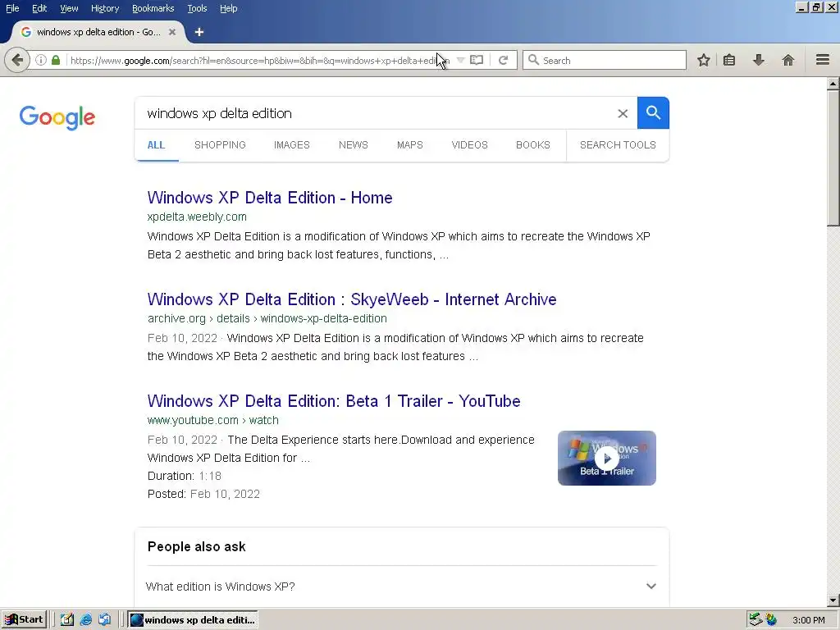This screenshot has height=630, width=840.
Task: Switch to the Shopping results tab
Action: (220, 145)
